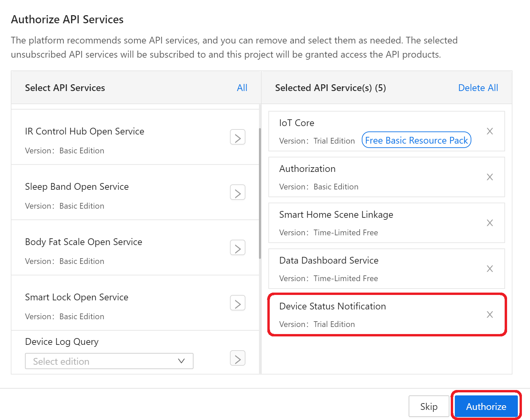Remove Authorization service with X
The height and width of the screenshot is (420, 530).
pyautogui.click(x=490, y=177)
